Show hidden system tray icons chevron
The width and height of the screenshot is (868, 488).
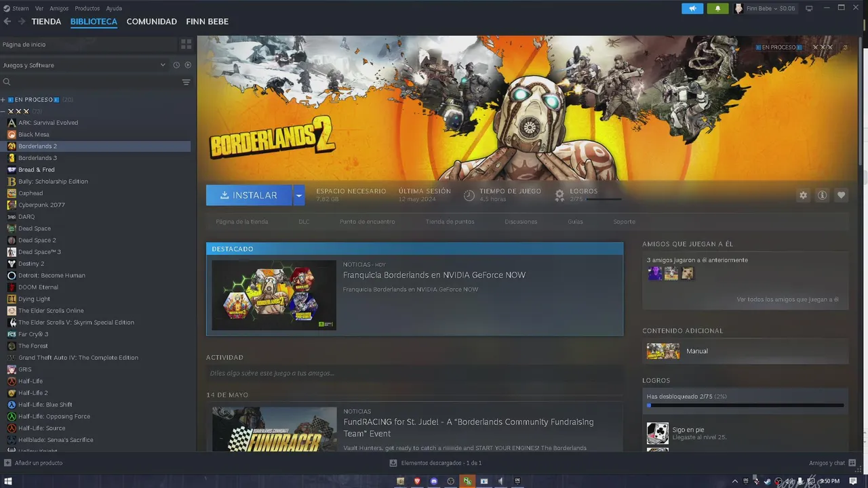click(x=735, y=481)
